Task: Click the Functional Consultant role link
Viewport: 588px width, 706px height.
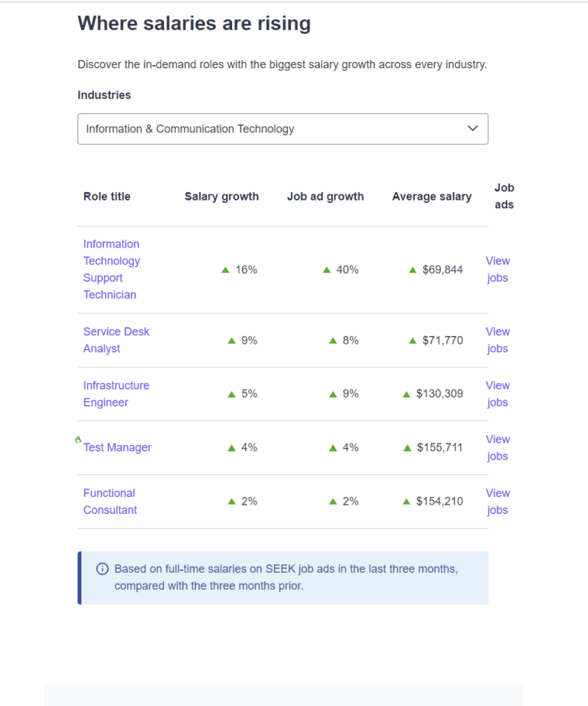Action: (109, 501)
